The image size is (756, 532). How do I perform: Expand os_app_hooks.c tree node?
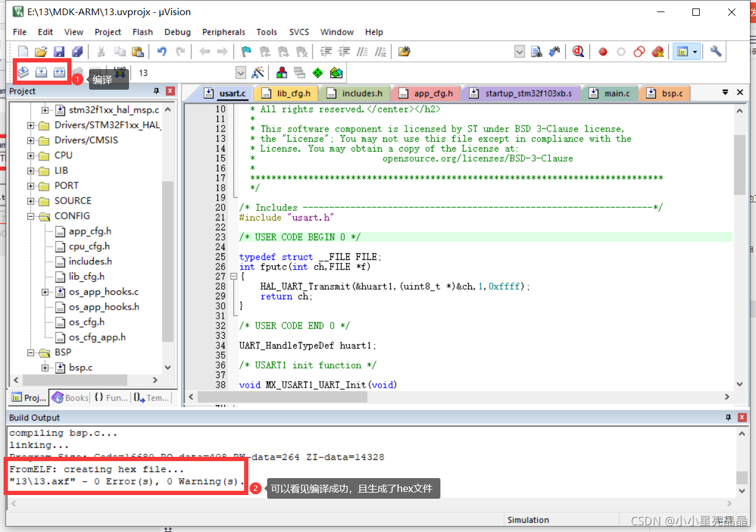(x=45, y=292)
